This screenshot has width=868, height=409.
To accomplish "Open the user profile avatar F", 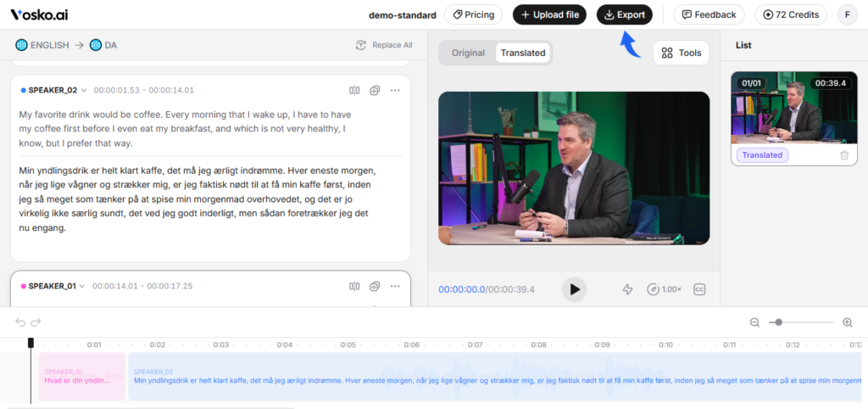I will [x=848, y=15].
